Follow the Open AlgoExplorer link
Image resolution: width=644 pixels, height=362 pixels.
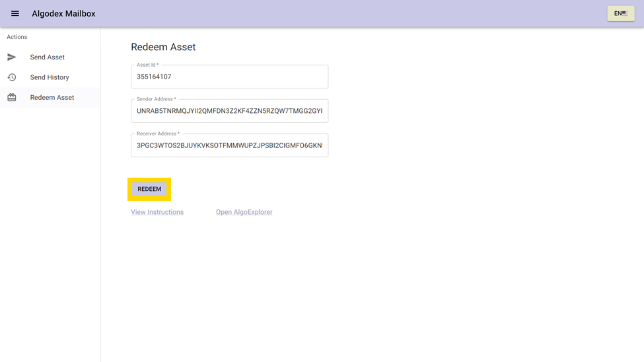244,212
